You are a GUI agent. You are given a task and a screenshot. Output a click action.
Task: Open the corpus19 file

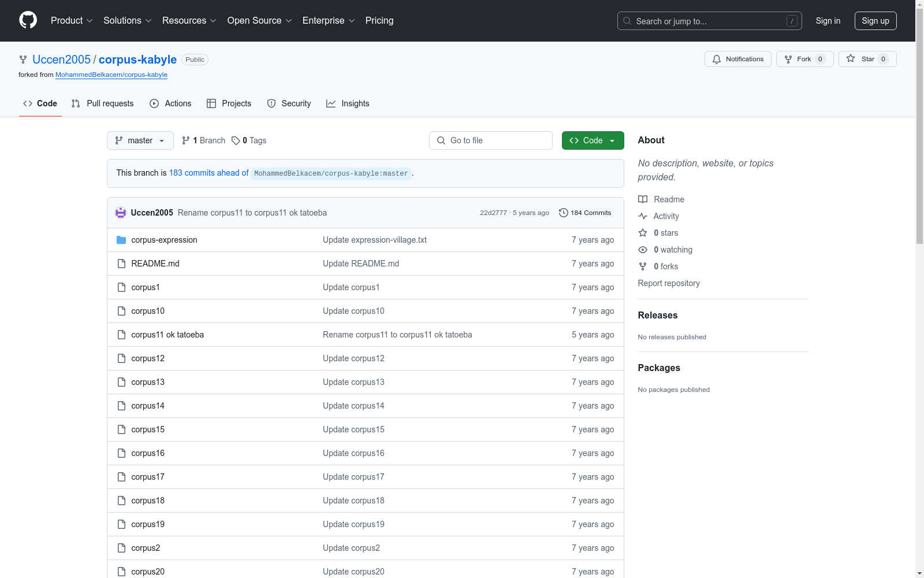[x=148, y=524]
